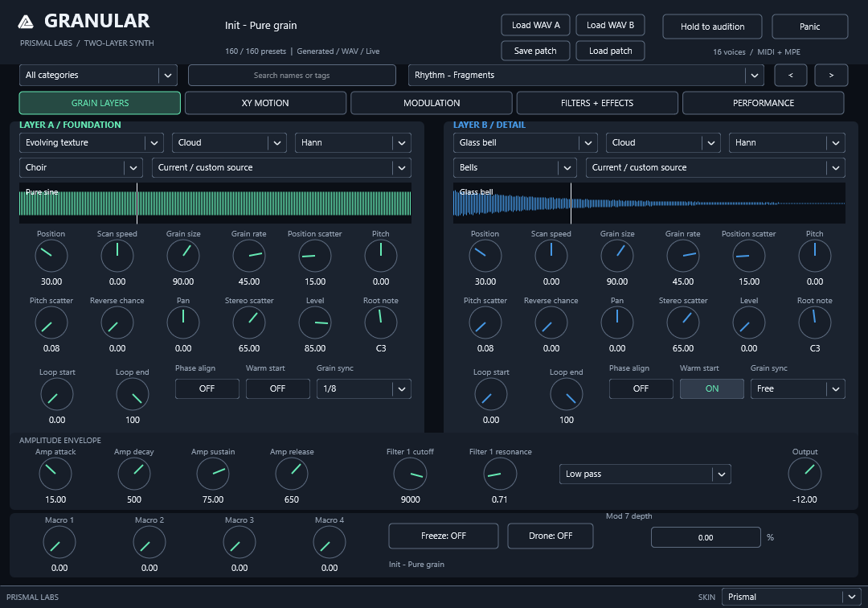Open the MODULATION tab

[432, 103]
